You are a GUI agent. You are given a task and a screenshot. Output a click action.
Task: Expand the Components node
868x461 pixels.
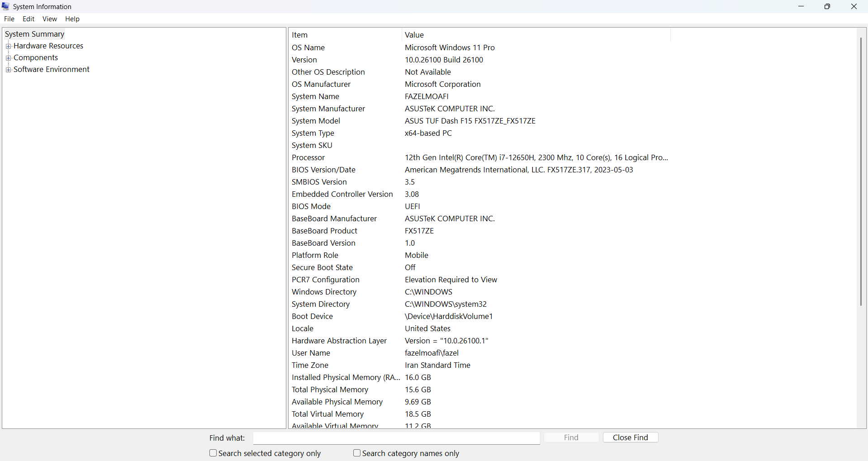[x=8, y=58]
